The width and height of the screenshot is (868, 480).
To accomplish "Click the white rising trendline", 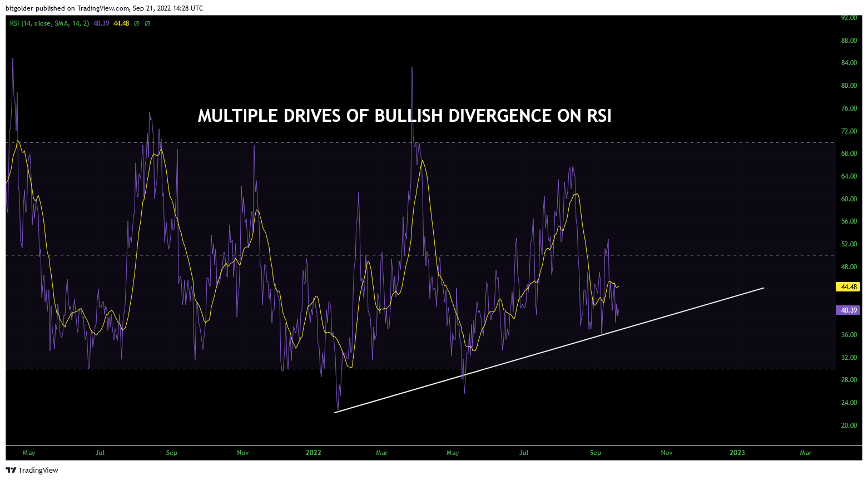I will [549, 350].
